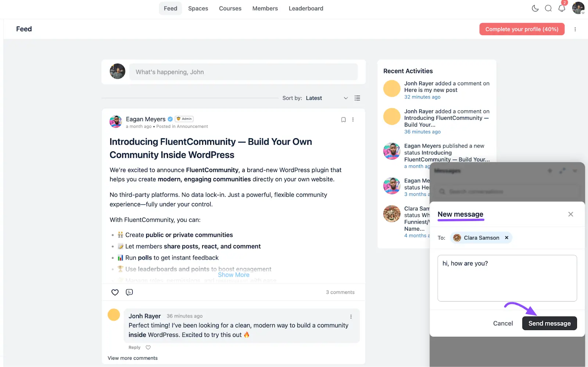Click Send message button
Viewport: 588px width, 367px height.
tap(549, 324)
